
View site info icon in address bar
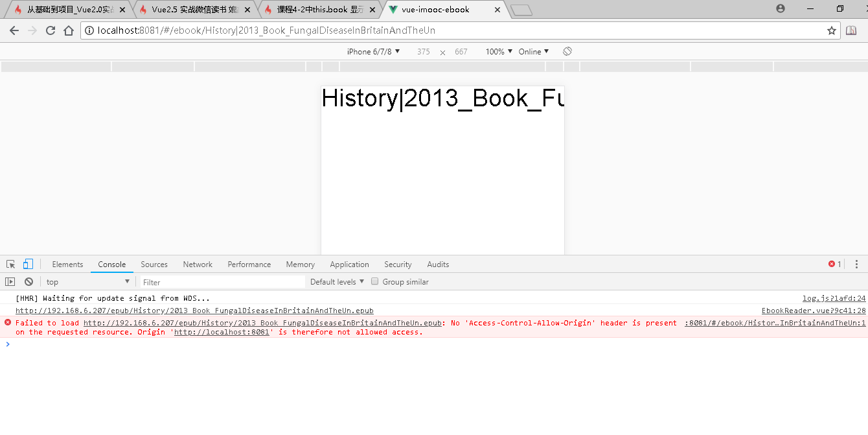89,30
